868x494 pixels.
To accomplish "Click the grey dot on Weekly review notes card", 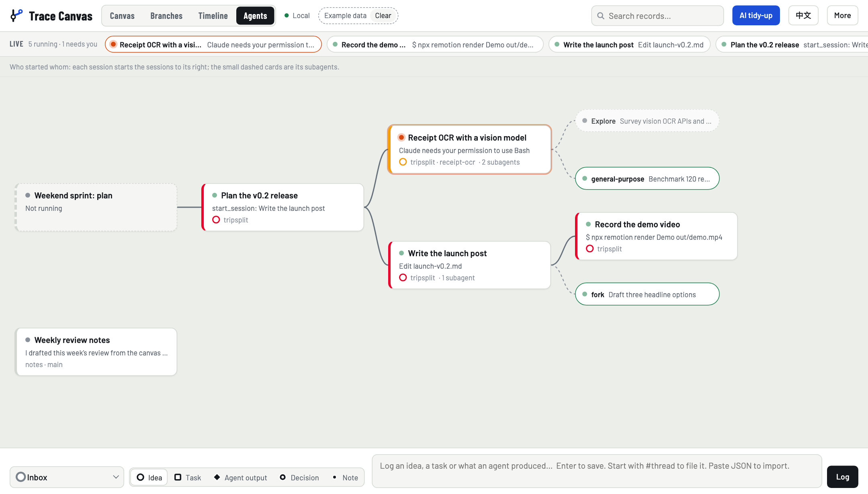I will 28,340.
